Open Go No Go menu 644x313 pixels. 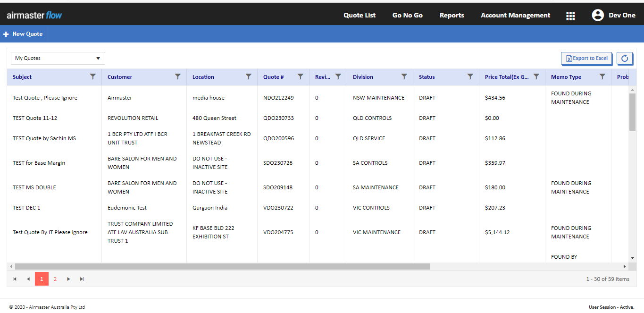(x=408, y=15)
